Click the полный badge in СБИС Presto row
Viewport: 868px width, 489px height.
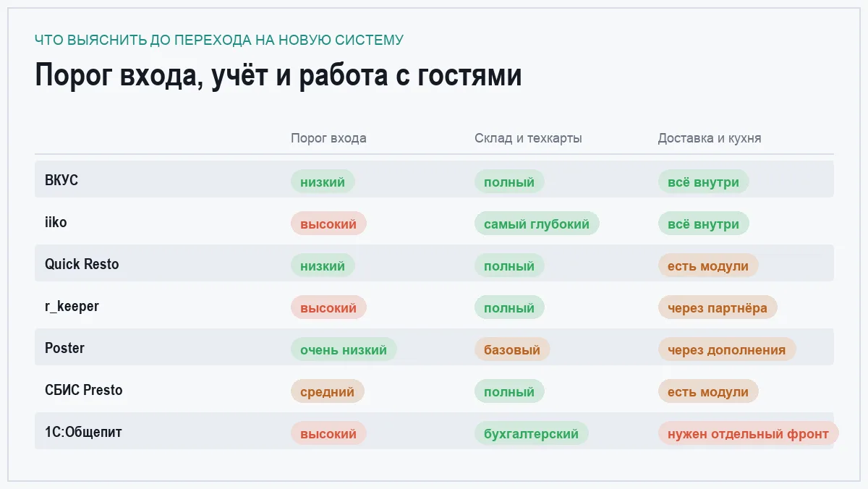pos(509,391)
